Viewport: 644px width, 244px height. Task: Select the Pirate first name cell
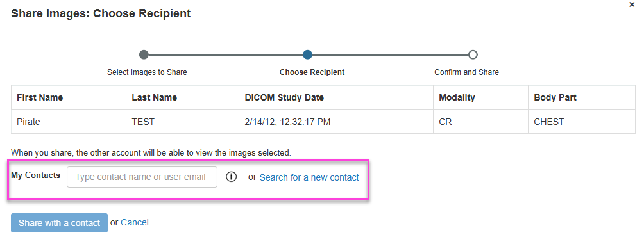(69, 122)
